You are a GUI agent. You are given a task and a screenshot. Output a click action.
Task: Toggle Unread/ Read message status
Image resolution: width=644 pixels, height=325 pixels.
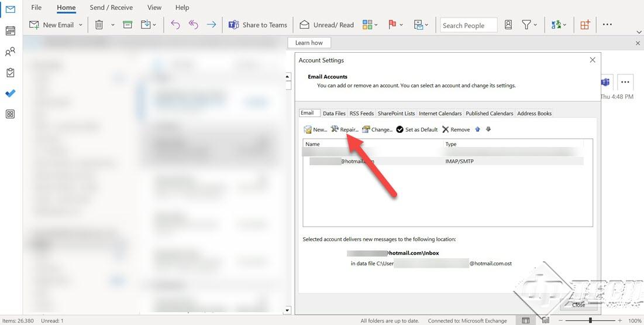click(327, 25)
